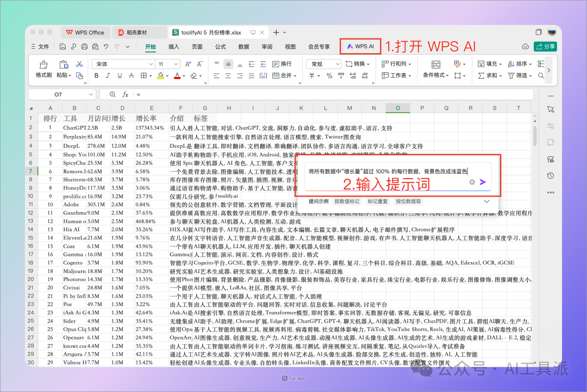The image size is (587, 392).
Task: Click the magnifier icon in the formula bar
Action: click(113, 94)
